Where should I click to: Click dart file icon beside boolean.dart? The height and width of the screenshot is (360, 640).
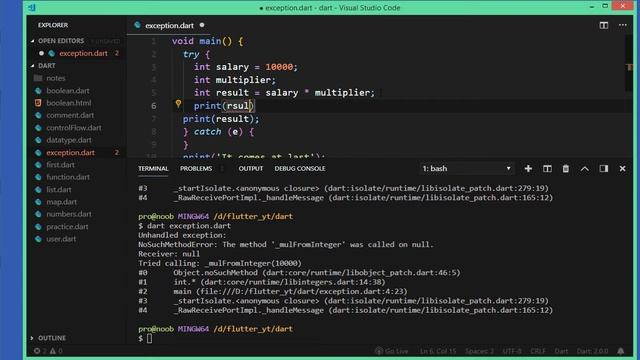pyautogui.click(x=38, y=91)
